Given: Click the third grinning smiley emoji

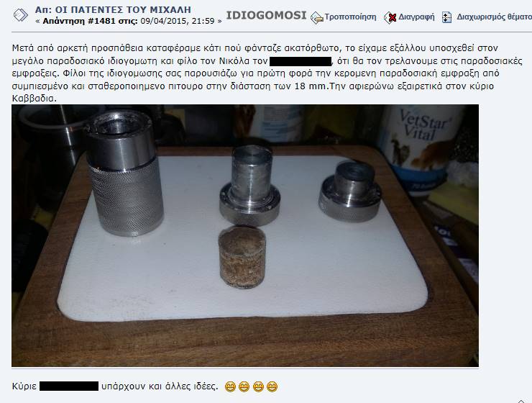Looking at the screenshot, I should coord(258,386).
